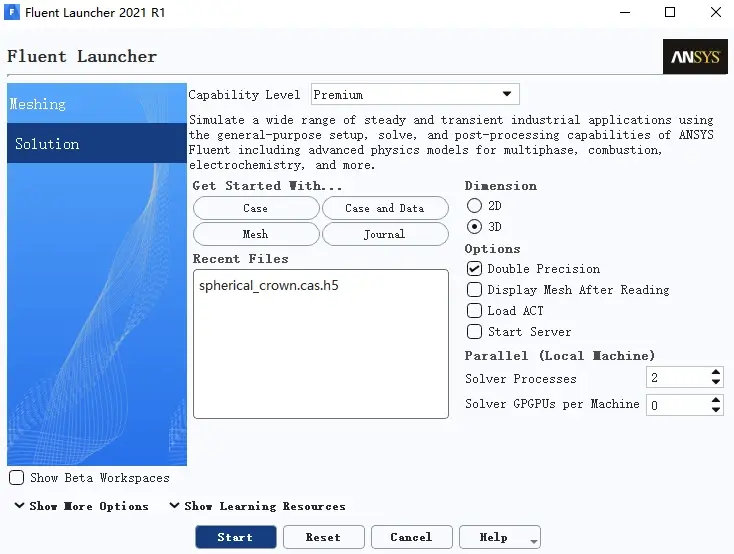Tick the Show Beta Workspaces checkbox
The image size is (734, 554).
pos(16,478)
